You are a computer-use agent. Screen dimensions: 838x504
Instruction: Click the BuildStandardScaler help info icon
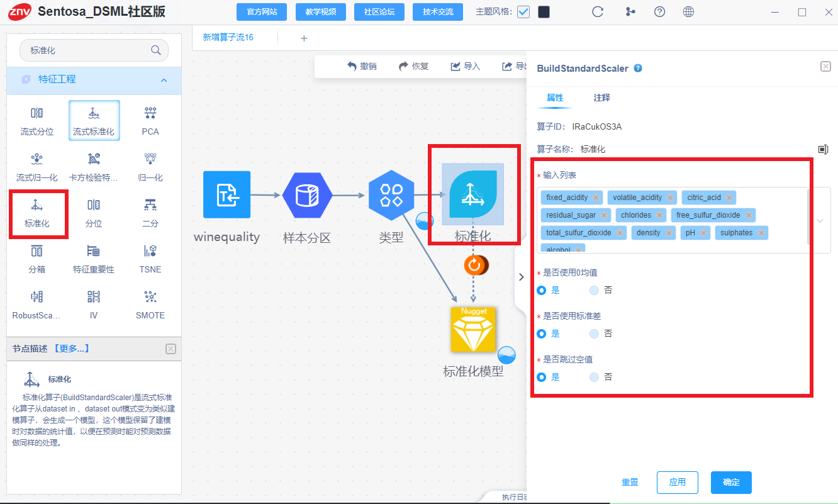click(638, 68)
